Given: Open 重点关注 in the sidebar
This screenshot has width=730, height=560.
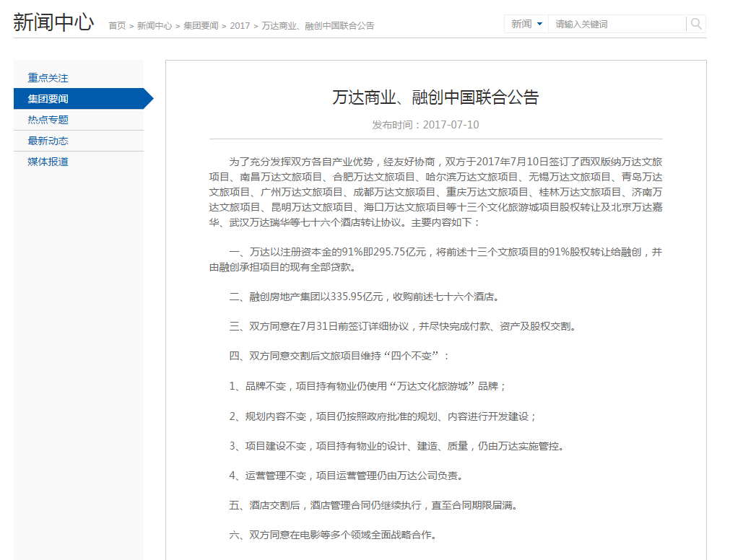Looking at the screenshot, I should [48, 78].
